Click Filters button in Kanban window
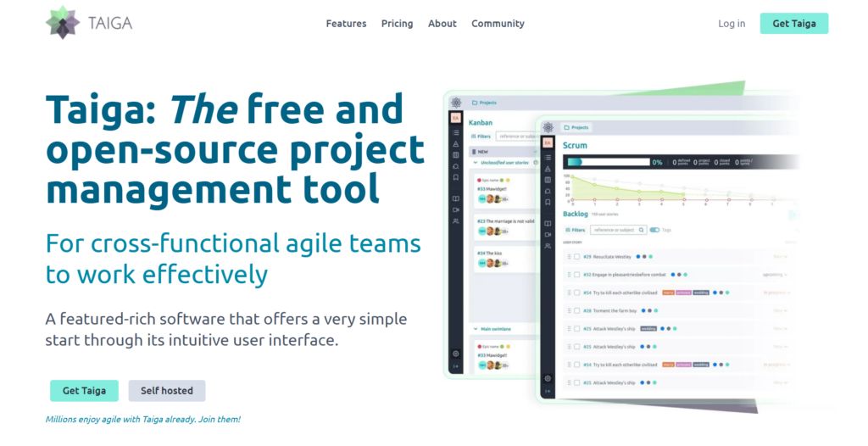Image resolution: width=868 pixels, height=446 pixels. (481, 137)
